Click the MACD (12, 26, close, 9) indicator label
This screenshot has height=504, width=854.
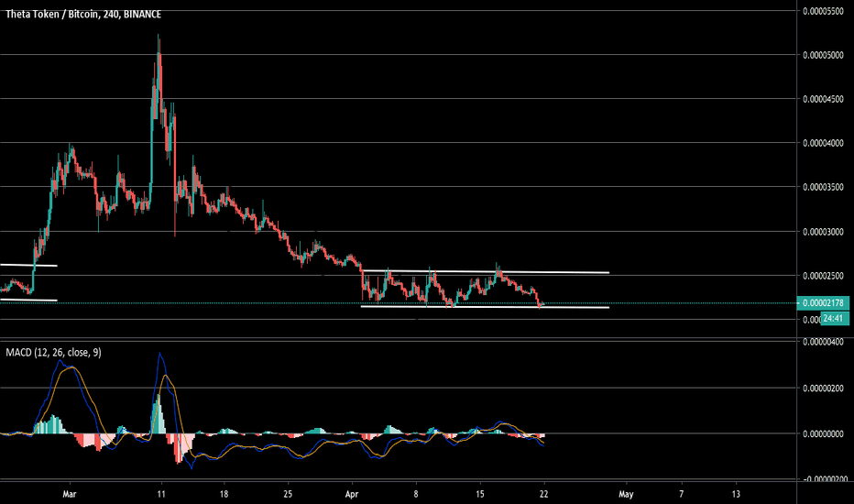tap(53, 353)
